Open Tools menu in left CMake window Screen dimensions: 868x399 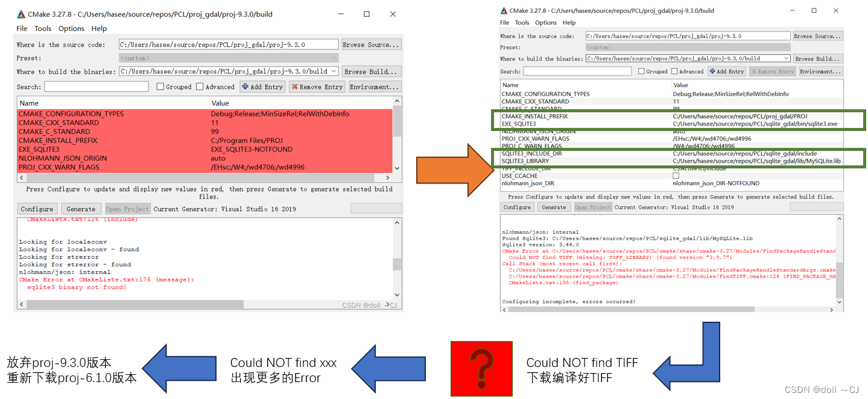pos(43,28)
